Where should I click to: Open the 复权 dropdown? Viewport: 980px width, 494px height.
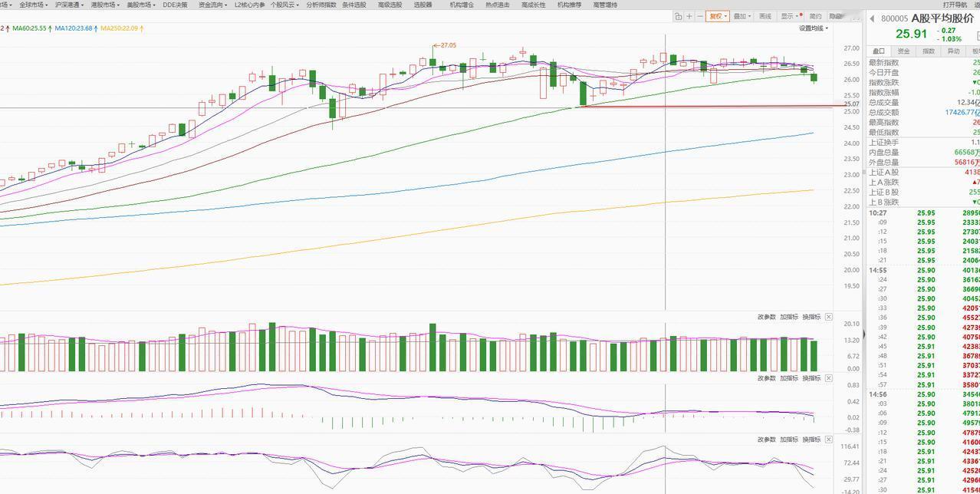point(717,16)
